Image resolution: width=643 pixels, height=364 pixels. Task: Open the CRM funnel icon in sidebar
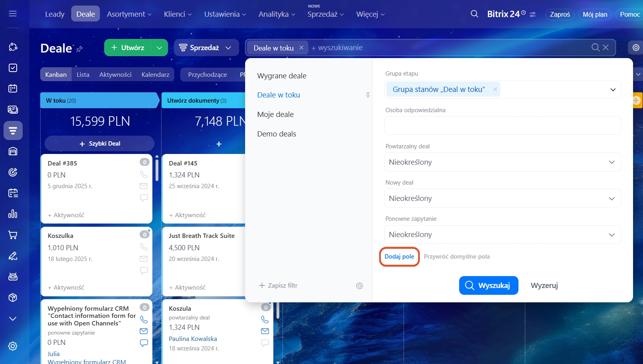(13, 130)
